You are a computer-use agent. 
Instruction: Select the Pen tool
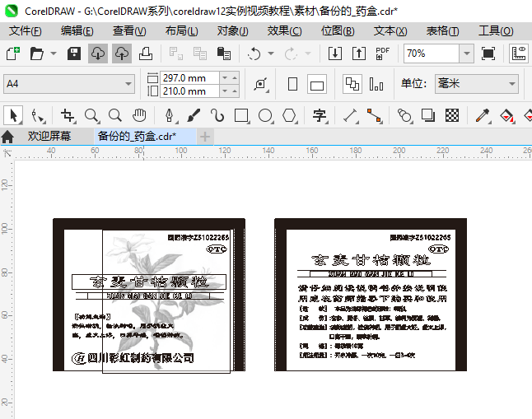[x=170, y=116]
